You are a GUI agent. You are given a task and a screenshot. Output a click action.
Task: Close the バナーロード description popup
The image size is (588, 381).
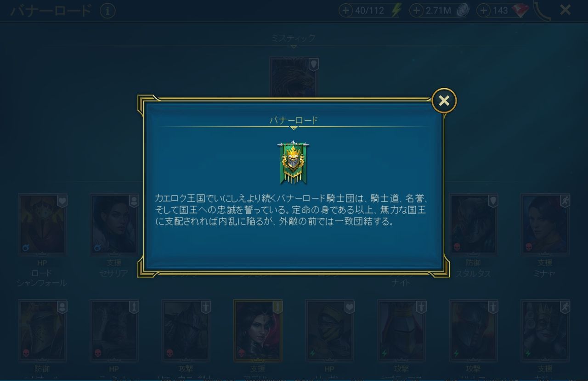coord(444,101)
